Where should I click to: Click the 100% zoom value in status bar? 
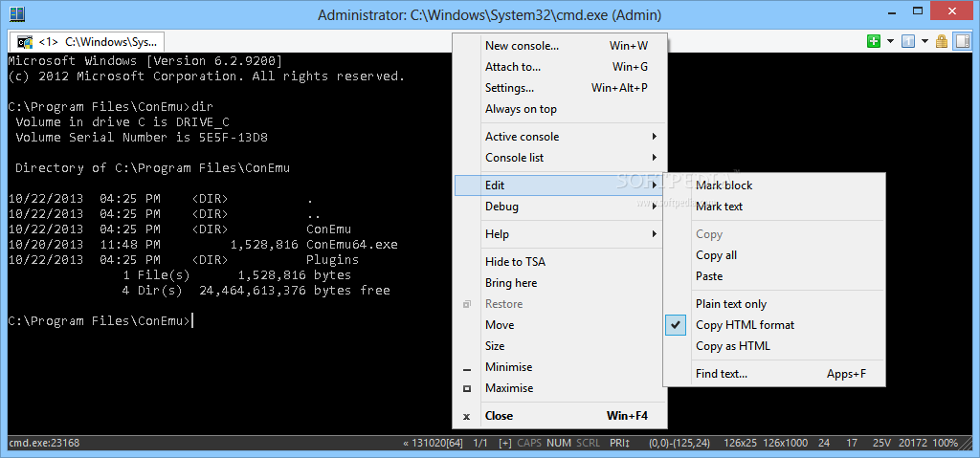[x=945, y=443]
